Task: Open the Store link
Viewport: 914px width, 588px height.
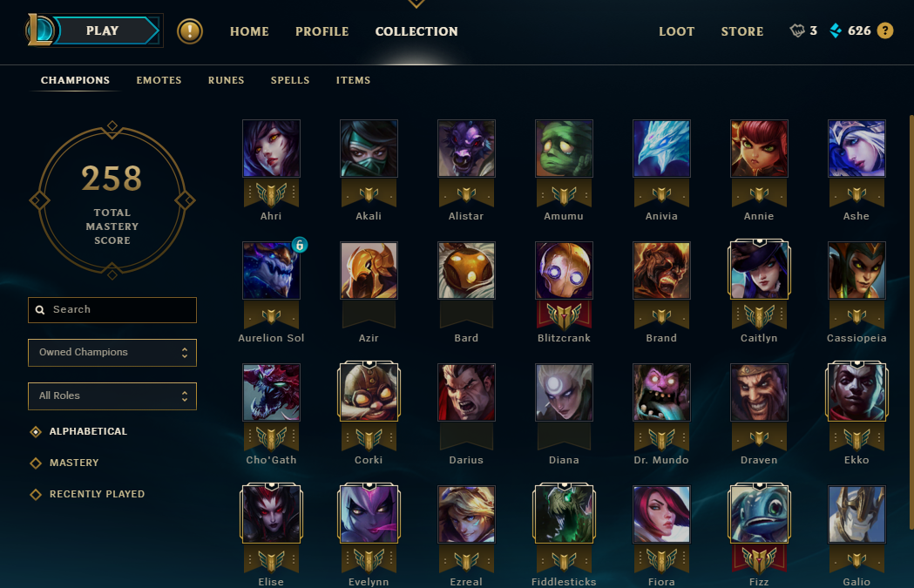Action: [x=742, y=31]
